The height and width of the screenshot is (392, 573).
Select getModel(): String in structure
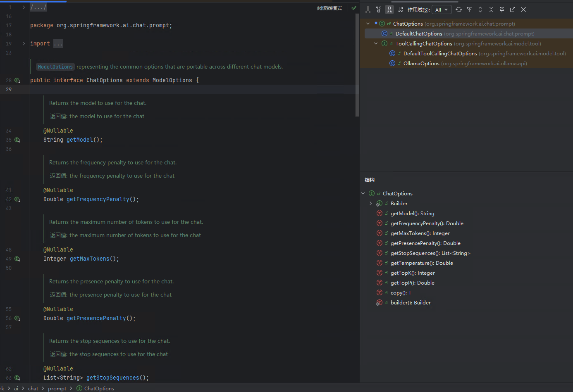[412, 213]
